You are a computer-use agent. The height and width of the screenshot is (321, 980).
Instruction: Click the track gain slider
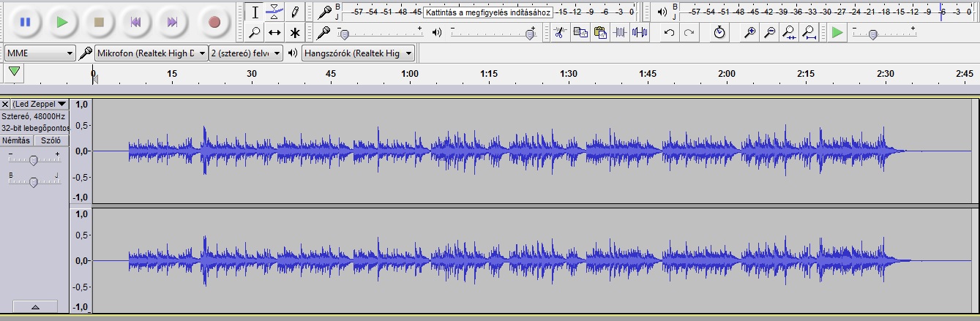coord(34,160)
